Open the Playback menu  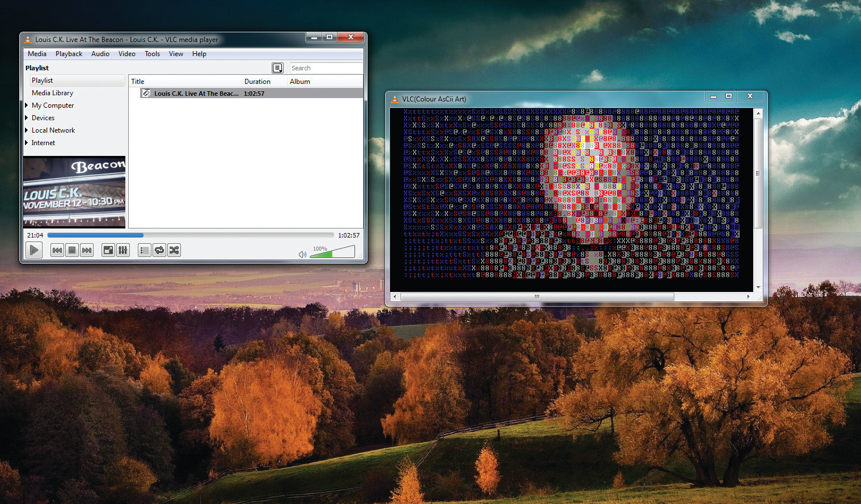coord(69,54)
